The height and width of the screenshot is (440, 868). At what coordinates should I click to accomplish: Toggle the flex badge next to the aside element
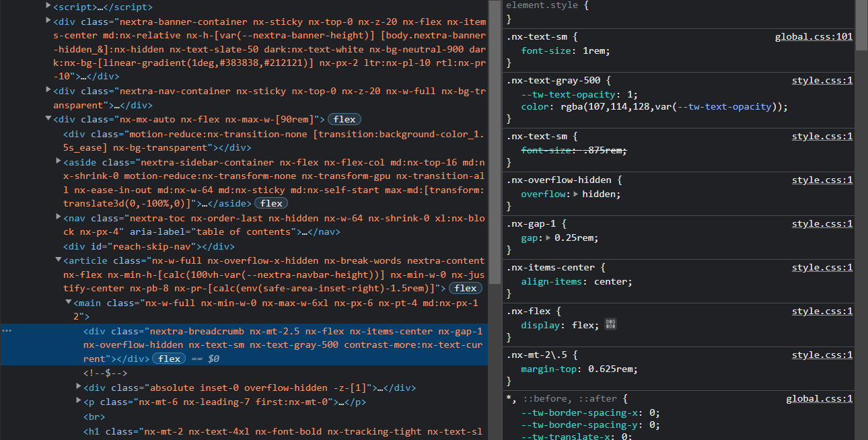[x=271, y=203]
